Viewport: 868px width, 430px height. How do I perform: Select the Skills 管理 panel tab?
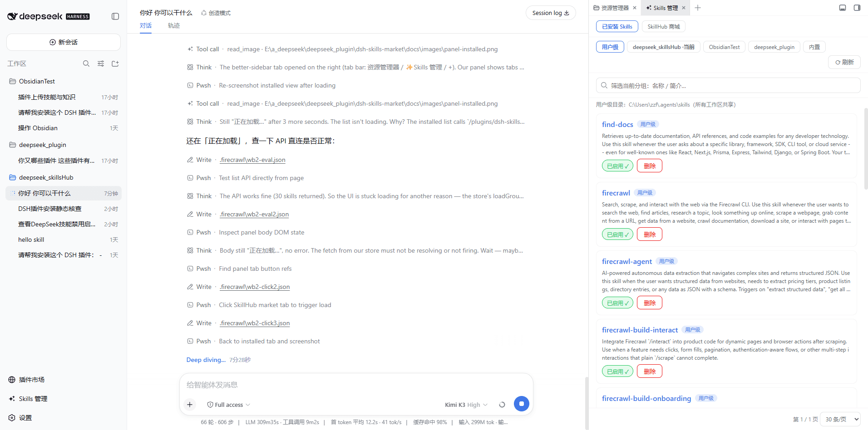tap(662, 8)
